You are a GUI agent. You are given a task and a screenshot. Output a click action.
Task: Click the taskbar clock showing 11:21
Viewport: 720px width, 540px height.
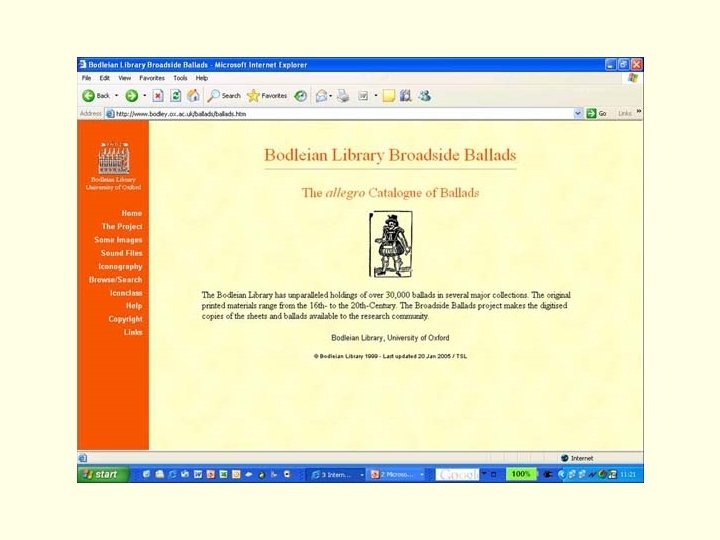point(628,474)
